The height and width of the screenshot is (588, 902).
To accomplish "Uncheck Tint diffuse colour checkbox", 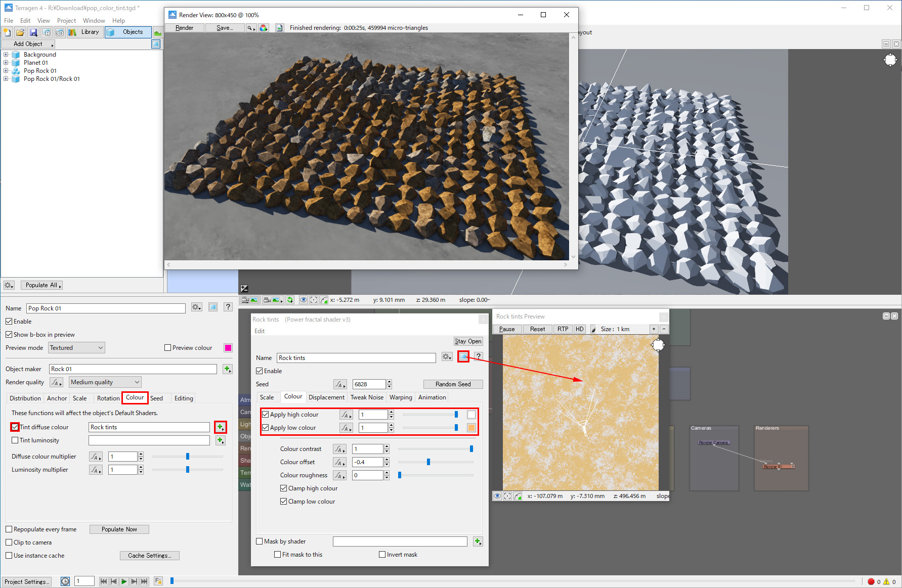I will pyautogui.click(x=15, y=427).
